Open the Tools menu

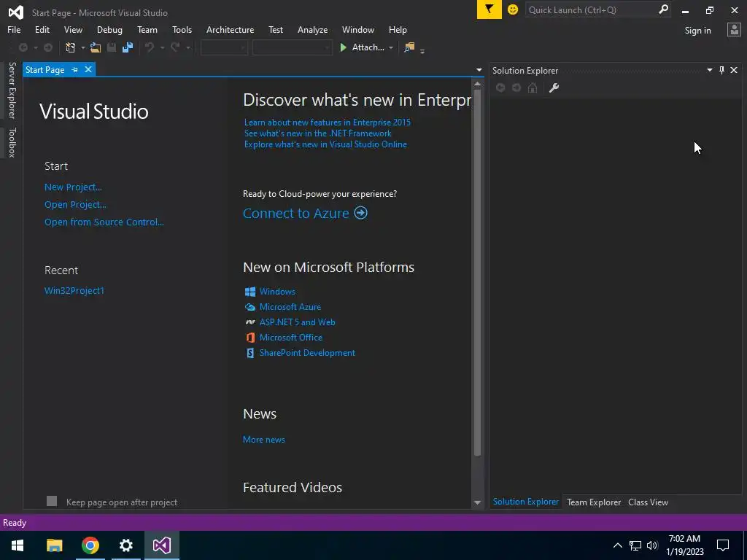click(x=182, y=29)
